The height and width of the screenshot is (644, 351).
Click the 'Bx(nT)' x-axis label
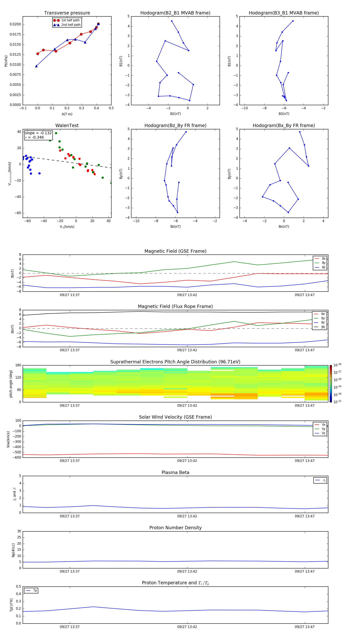(x=284, y=227)
